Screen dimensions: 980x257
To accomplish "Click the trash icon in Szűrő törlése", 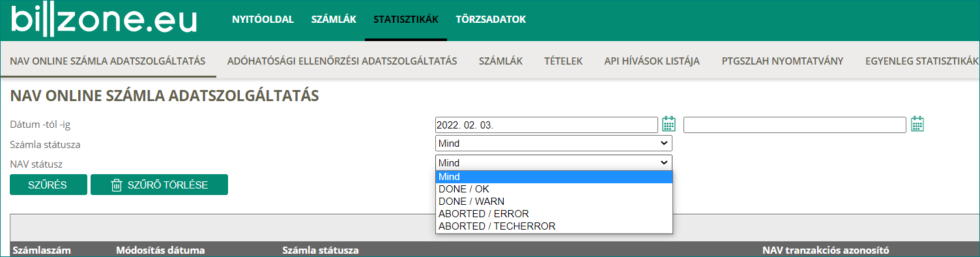I will (116, 185).
